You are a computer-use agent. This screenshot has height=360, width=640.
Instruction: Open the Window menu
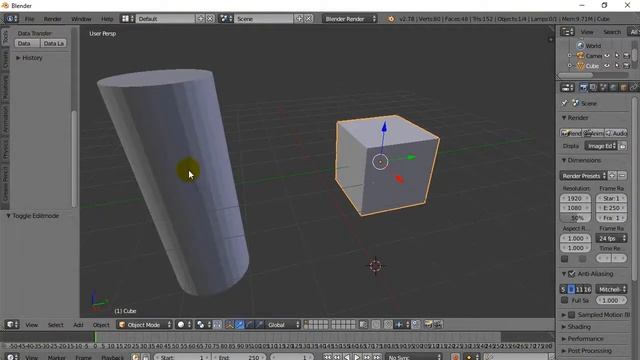81,19
